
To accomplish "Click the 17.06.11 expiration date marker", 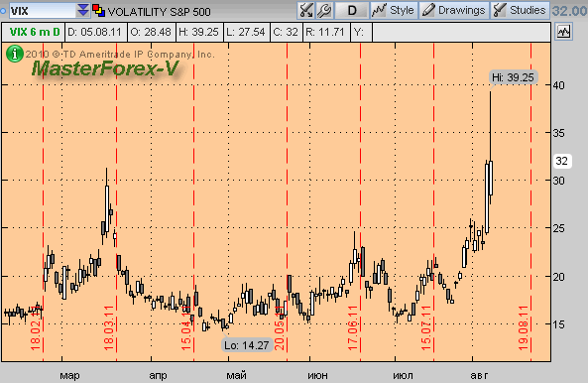I will coord(353,327).
